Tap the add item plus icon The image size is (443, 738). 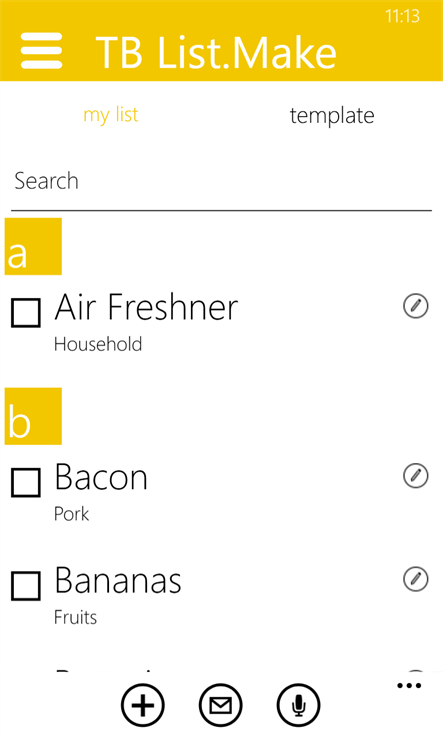(143, 706)
